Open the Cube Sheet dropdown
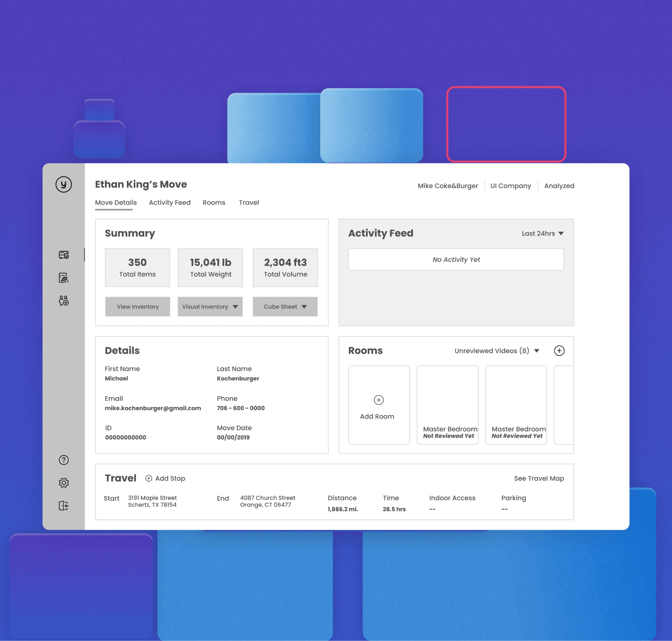The width and height of the screenshot is (672, 641). click(x=285, y=307)
